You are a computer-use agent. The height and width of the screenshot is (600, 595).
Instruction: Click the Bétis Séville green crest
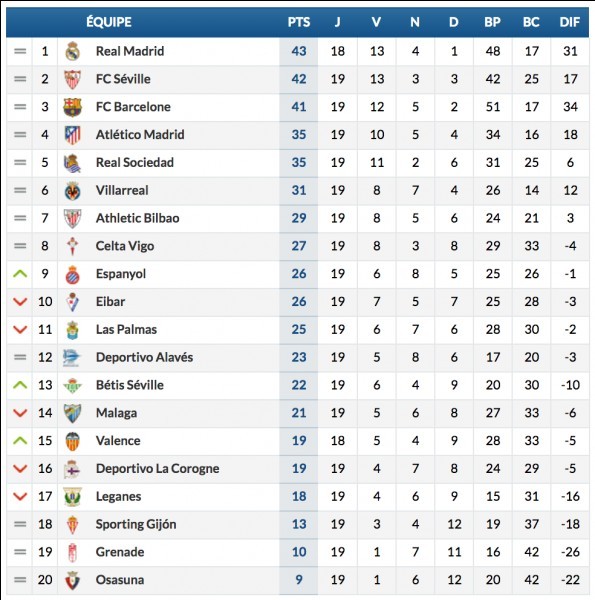(72, 385)
